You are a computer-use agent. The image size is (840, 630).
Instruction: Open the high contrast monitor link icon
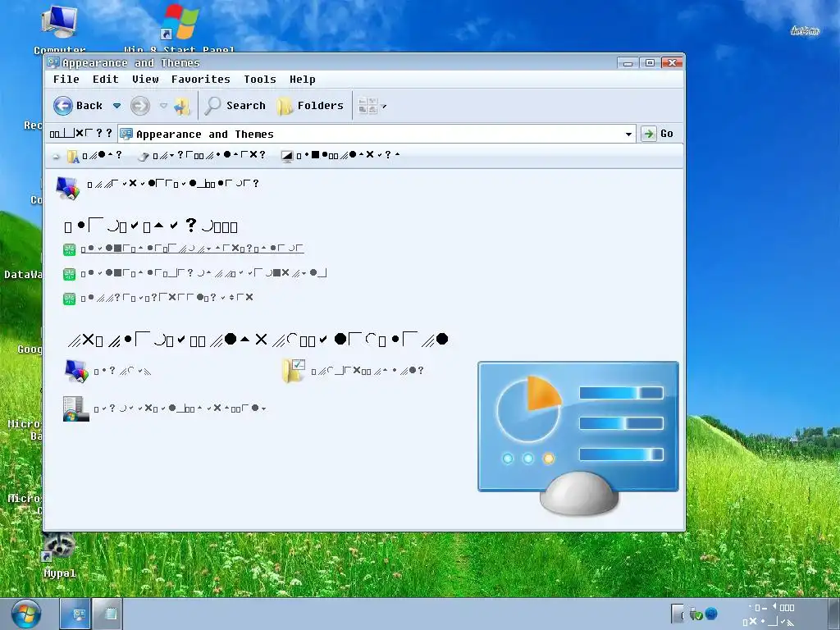[287, 156]
